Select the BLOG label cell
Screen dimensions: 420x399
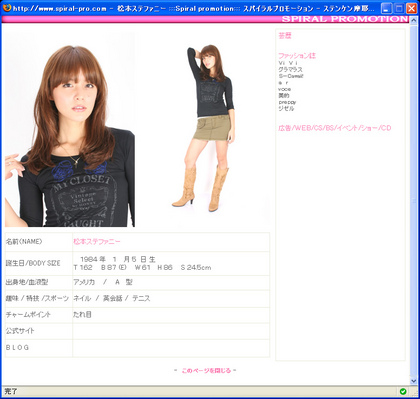pyautogui.click(x=39, y=348)
